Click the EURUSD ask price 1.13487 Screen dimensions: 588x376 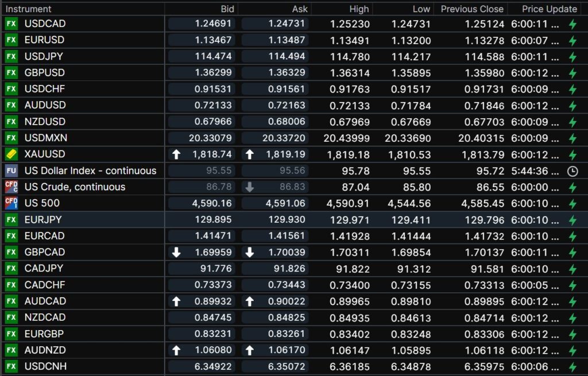[x=287, y=40]
